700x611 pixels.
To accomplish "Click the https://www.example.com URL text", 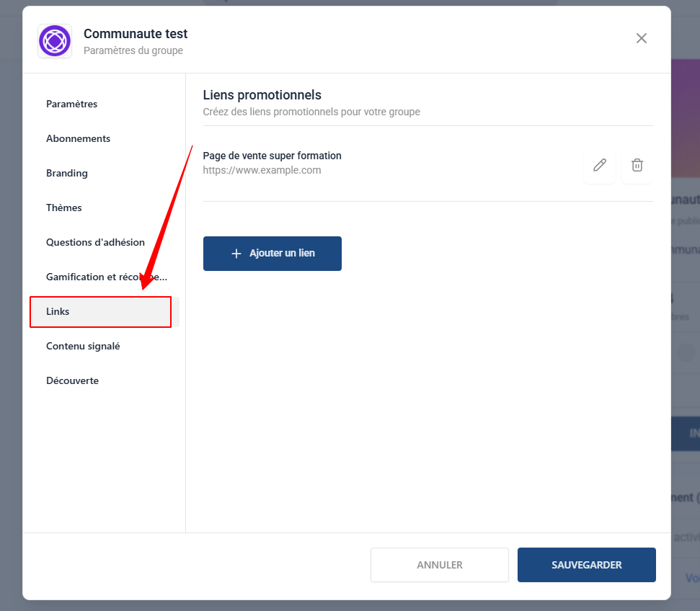I will point(262,171).
